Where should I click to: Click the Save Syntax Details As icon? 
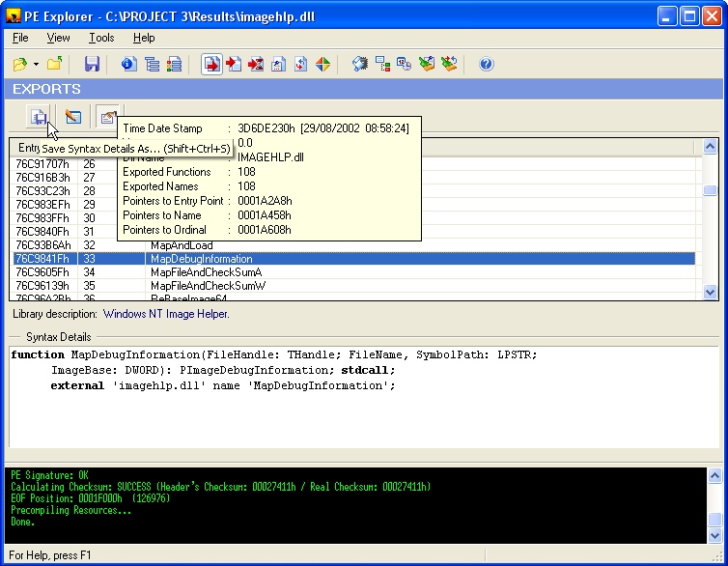pyautogui.click(x=40, y=117)
